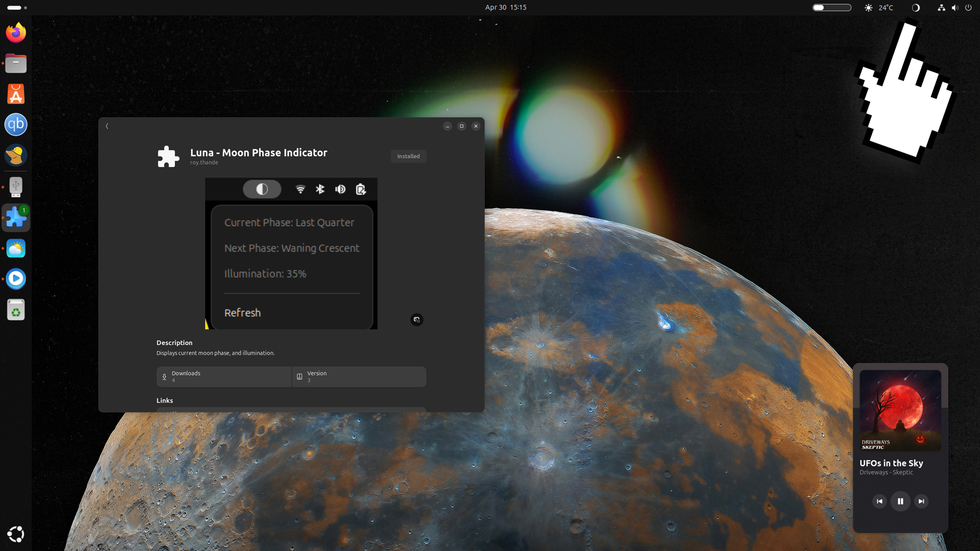980x551 pixels.
Task: Open Firefox from the dock
Action: (x=16, y=33)
